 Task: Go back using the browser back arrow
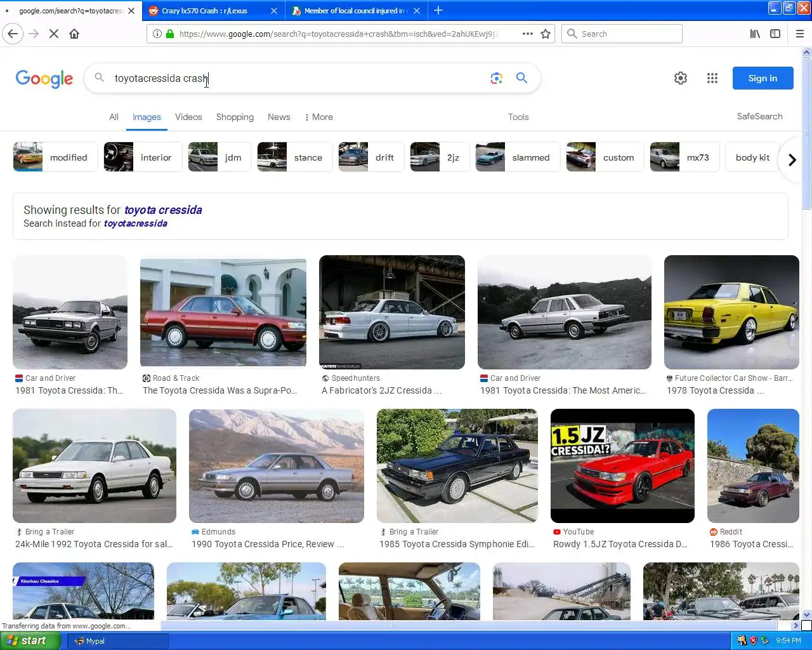click(13, 34)
